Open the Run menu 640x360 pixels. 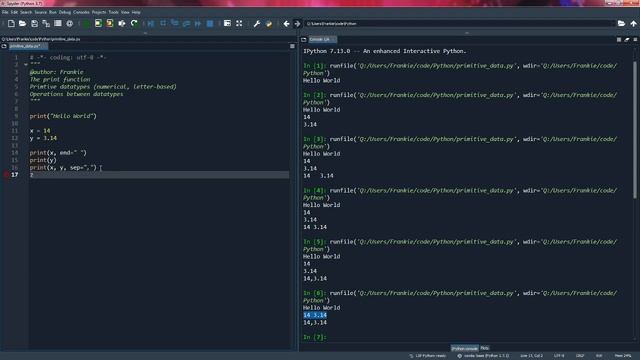point(53,12)
